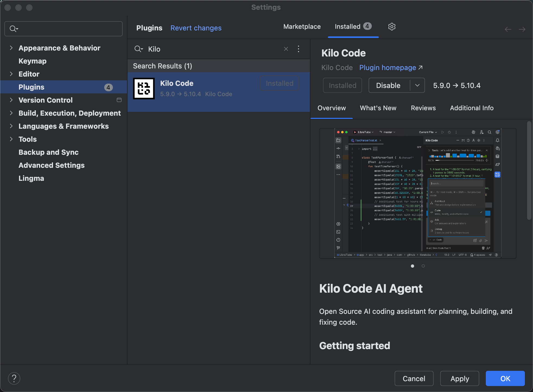Click Installed button in plugin details

342,85
